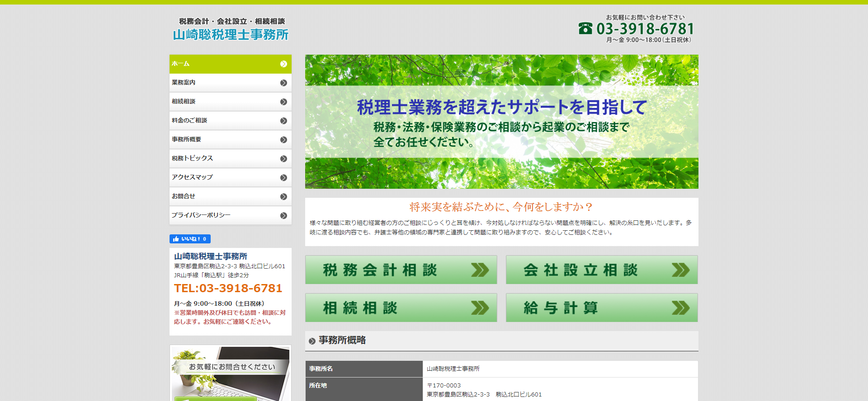868x401 pixels.
Task: Click the double chevron on 税務会計相談
Action: [x=480, y=270]
